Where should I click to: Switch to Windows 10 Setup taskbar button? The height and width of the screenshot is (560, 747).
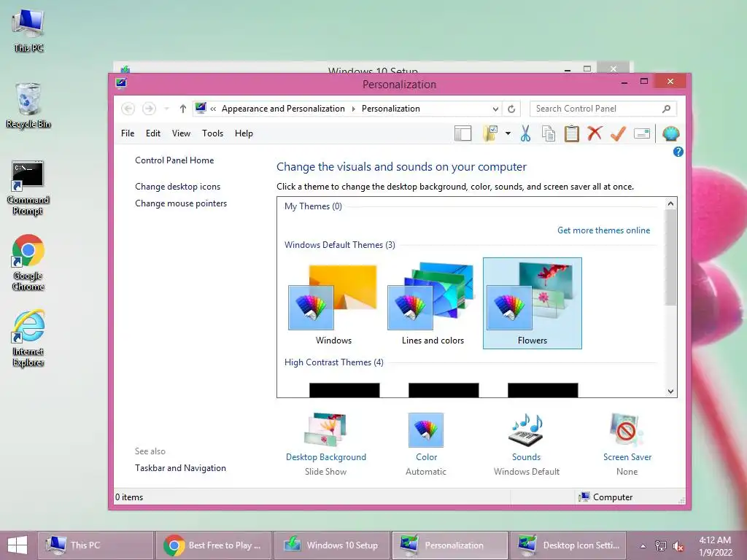pos(331,545)
